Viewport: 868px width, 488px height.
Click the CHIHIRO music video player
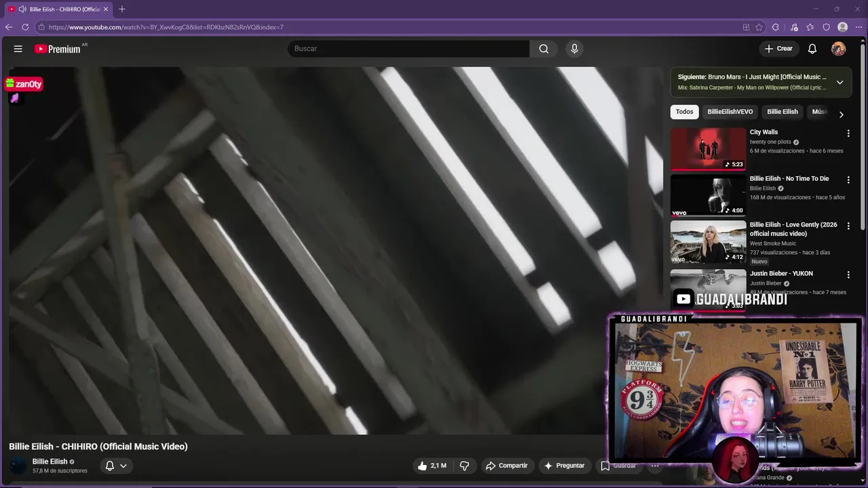click(336, 251)
